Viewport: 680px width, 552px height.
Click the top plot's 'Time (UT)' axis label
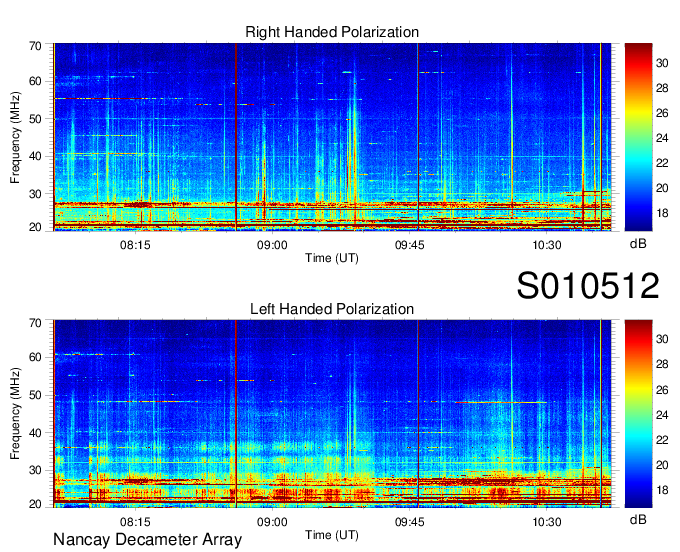tap(332, 258)
